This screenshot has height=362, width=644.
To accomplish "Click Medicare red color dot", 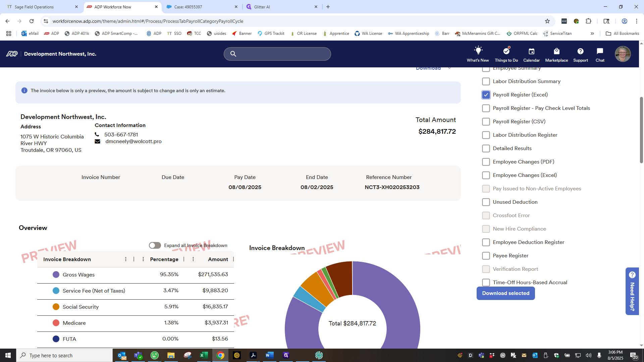I will click(x=56, y=323).
